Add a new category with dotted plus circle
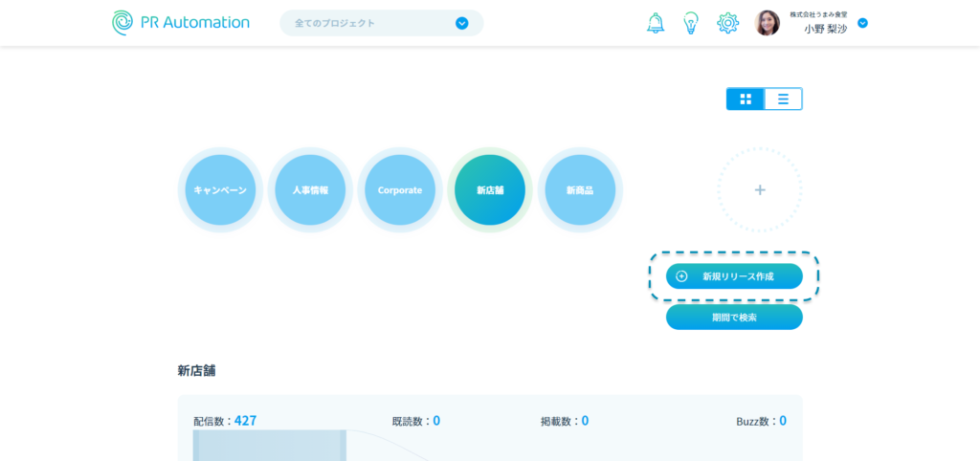The width and height of the screenshot is (980, 461). coord(760,190)
